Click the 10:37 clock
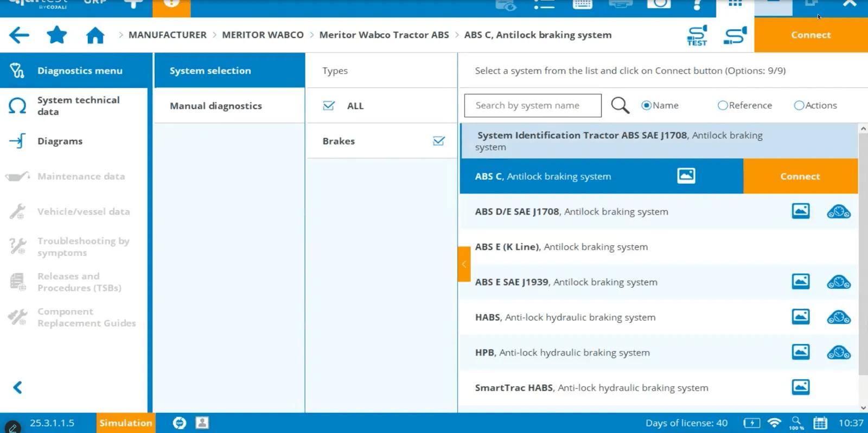Viewport: 868px width, 433px height. tap(851, 423)
